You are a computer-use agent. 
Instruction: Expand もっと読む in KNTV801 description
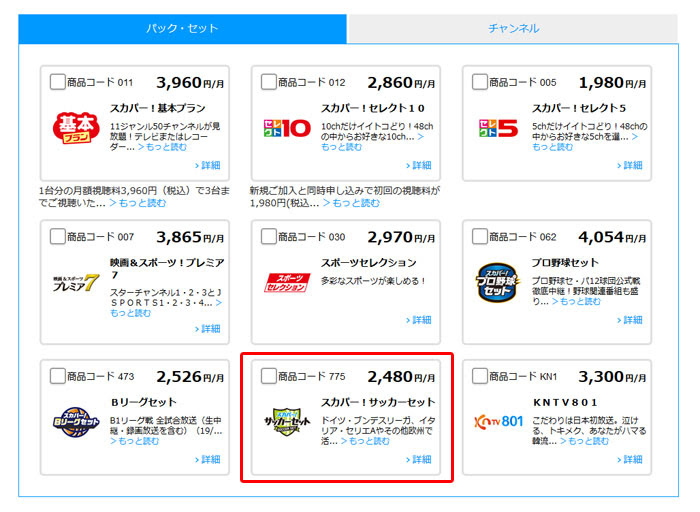pos(584,441)
